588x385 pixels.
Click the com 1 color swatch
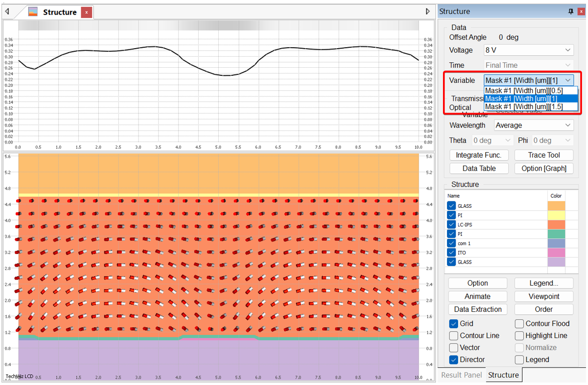point(556,243)
